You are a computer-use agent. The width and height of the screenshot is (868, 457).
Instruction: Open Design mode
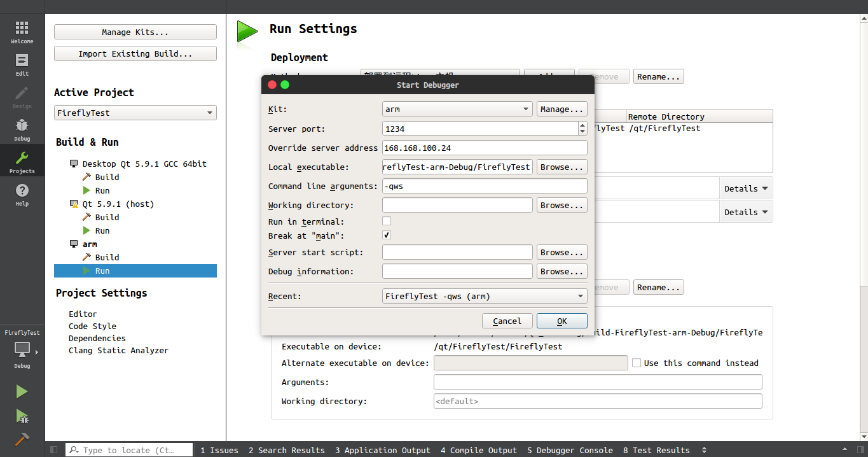coord(22,97)
